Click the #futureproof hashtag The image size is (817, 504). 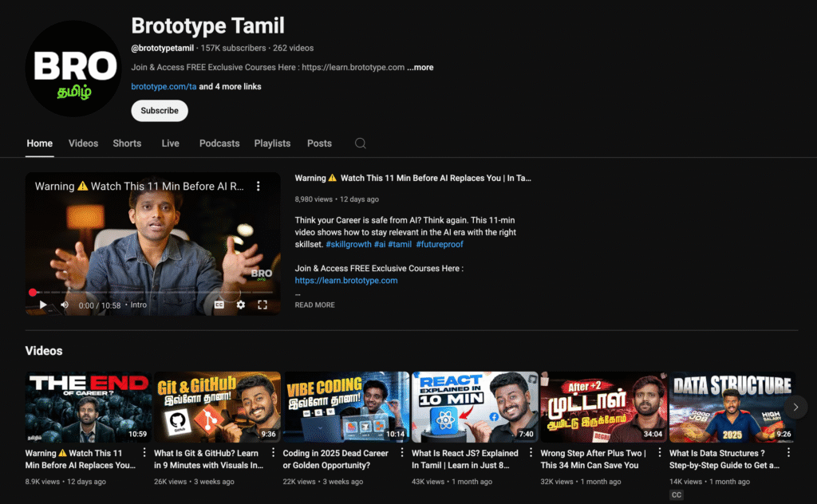(x=440, y=244)
